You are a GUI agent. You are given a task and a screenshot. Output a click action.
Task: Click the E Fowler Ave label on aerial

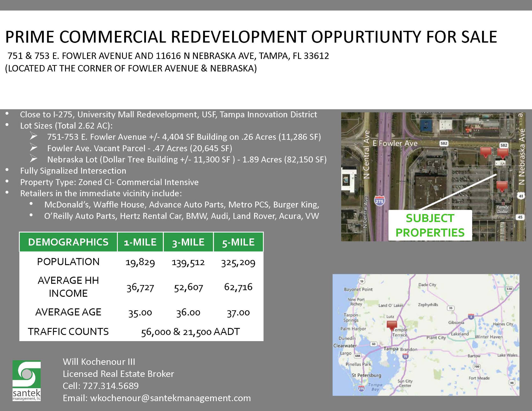[x=395, y=143]
